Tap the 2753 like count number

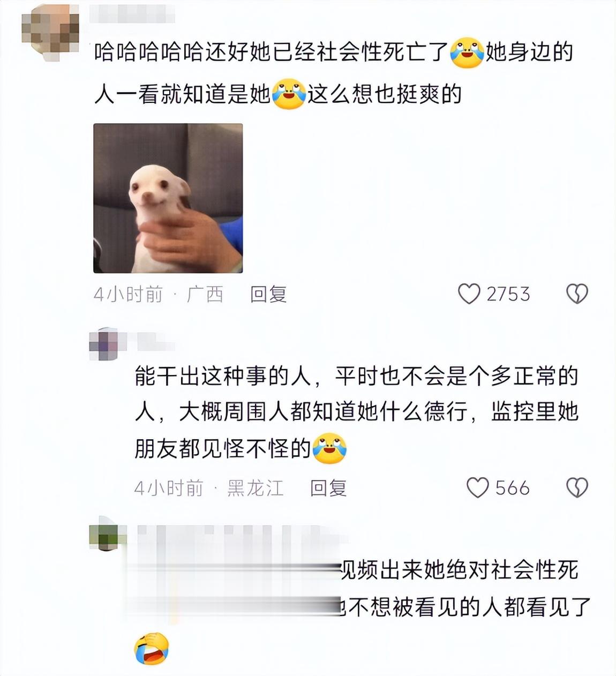508,294
